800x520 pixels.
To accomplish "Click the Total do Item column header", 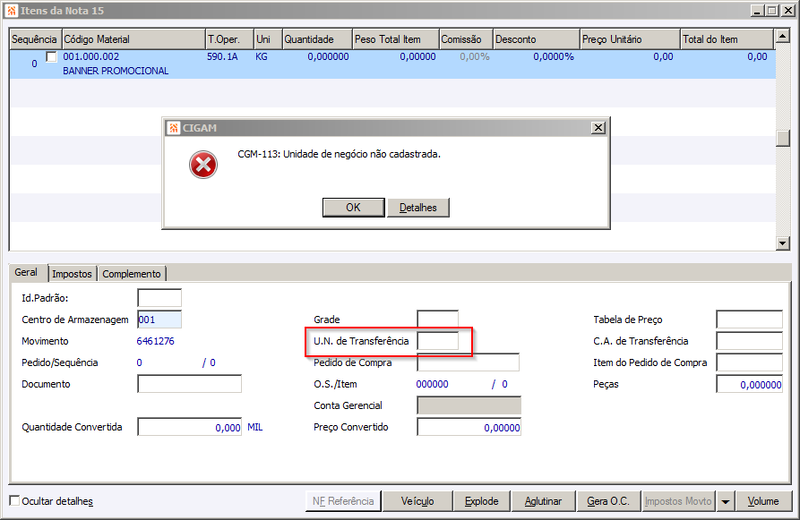I will (x=727, y=39).
